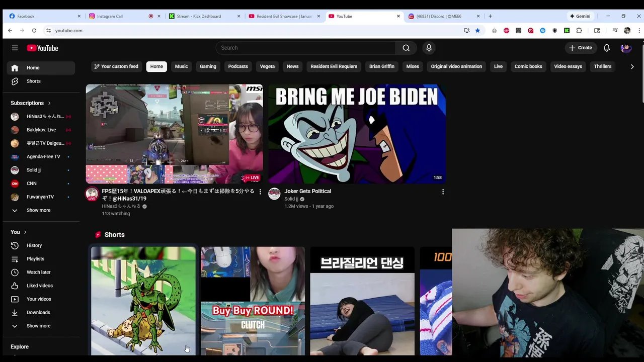Viewport: 644px width, 362px height.
Task: Select the Gaming category chip
Action: pos(208,66)
